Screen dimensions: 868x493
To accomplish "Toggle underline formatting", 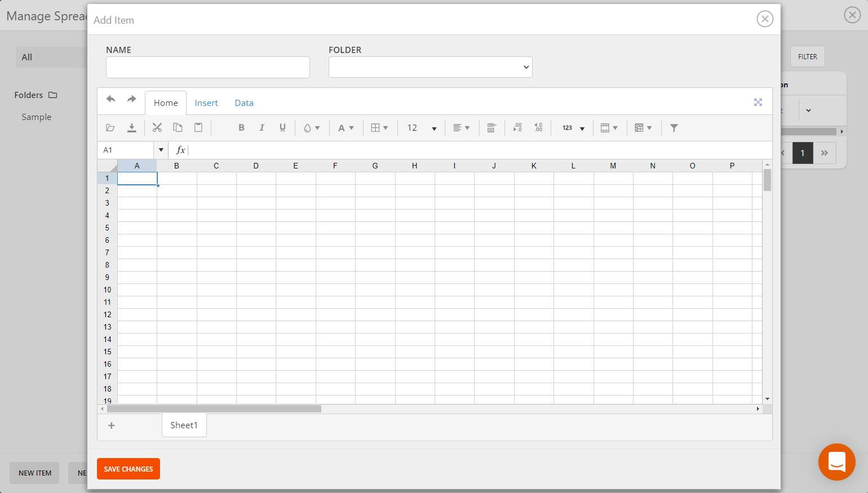I will click(282, 127).
